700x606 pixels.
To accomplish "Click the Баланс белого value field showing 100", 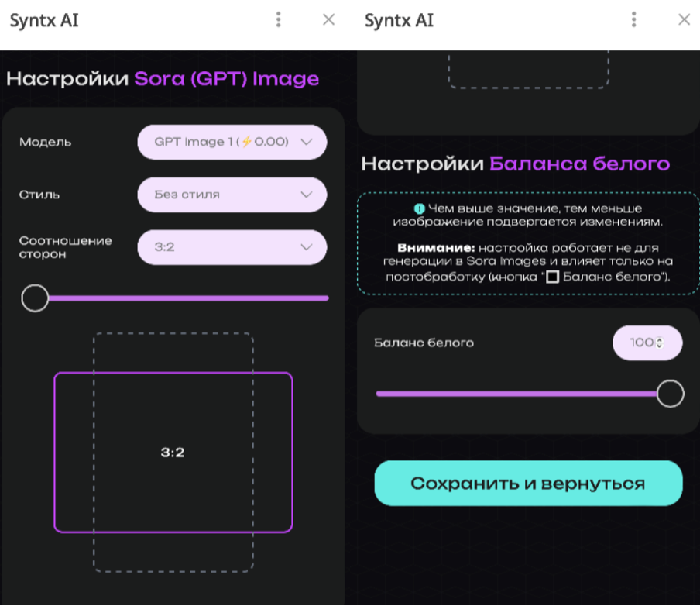I will pos(641,343).
